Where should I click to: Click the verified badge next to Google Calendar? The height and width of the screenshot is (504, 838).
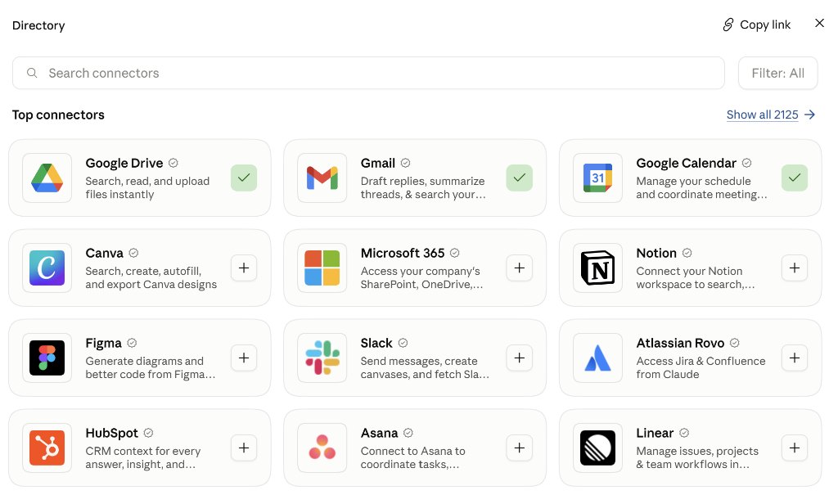(746, 163)
